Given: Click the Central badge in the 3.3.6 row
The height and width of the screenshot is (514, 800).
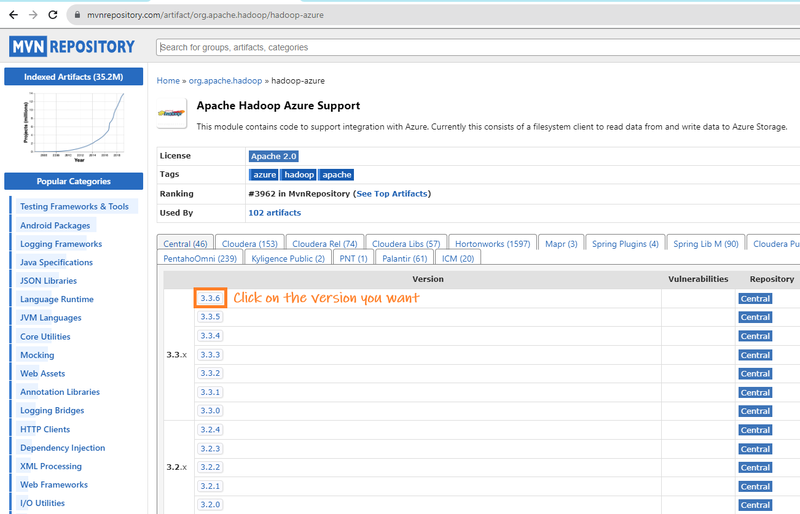Looking at the screenshot, I should pyautogui.click(x=755, y=299).
